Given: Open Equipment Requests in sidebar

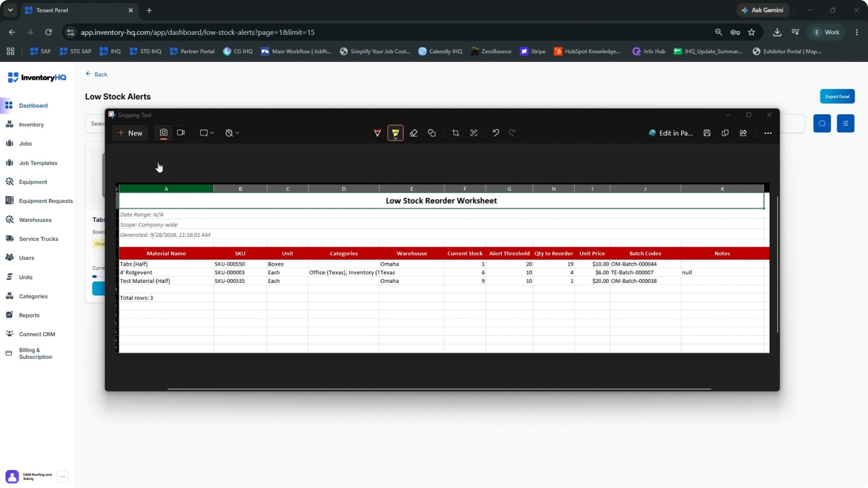Looking at the screenshot, I should (x=46, y=201).
